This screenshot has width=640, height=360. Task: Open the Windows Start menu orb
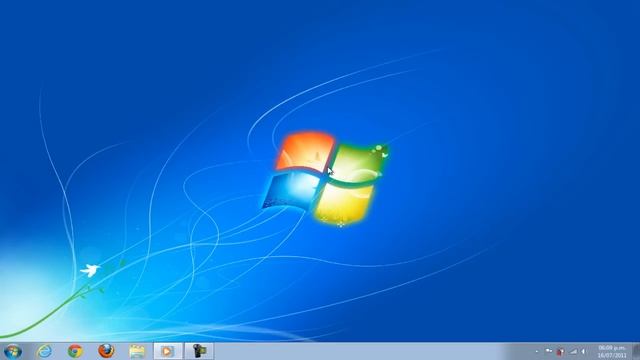click(13, 351)
